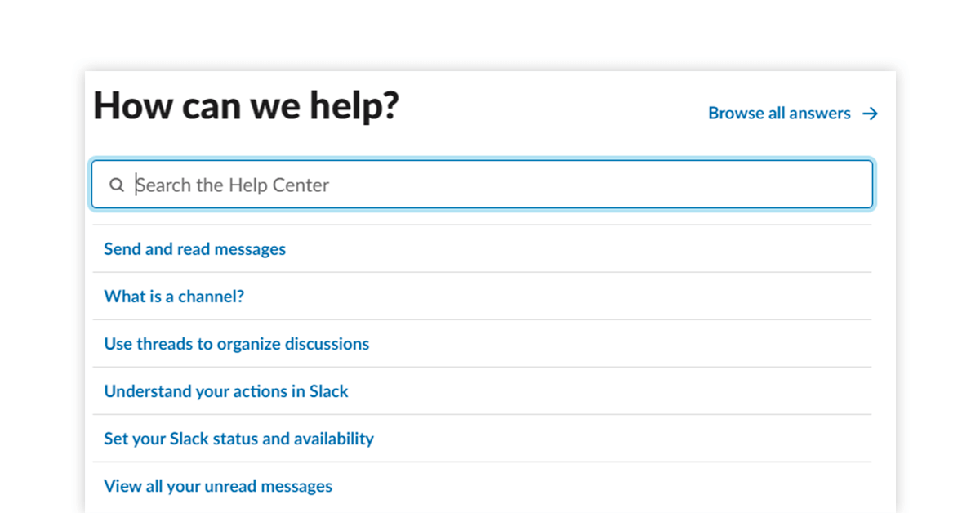Screen dimensions: 980x513
Task: Click the How can we help? heading
Action: [x=246, y=106]
